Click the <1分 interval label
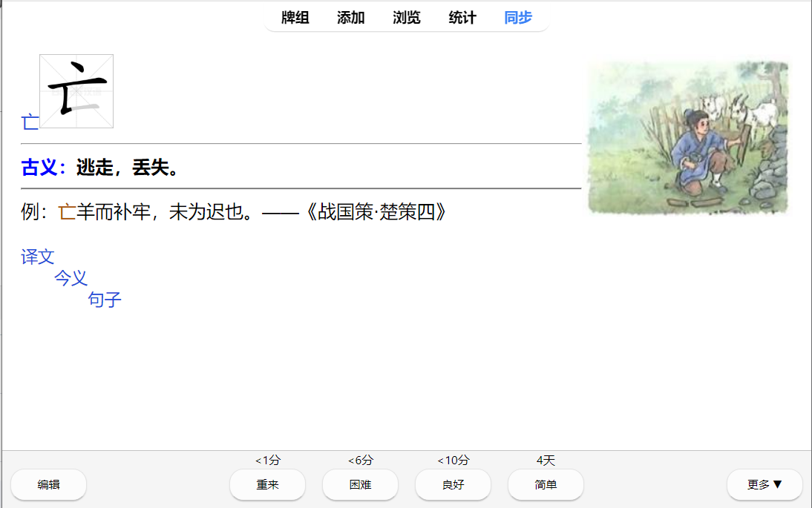This screenshot has width=812, height=508. [268, 460]
